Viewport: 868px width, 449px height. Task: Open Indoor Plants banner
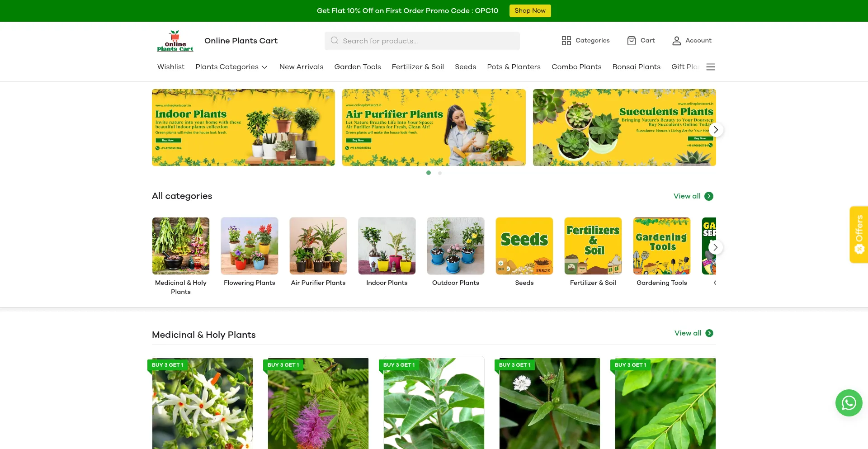pyautogui.click(x=243, y=128)
